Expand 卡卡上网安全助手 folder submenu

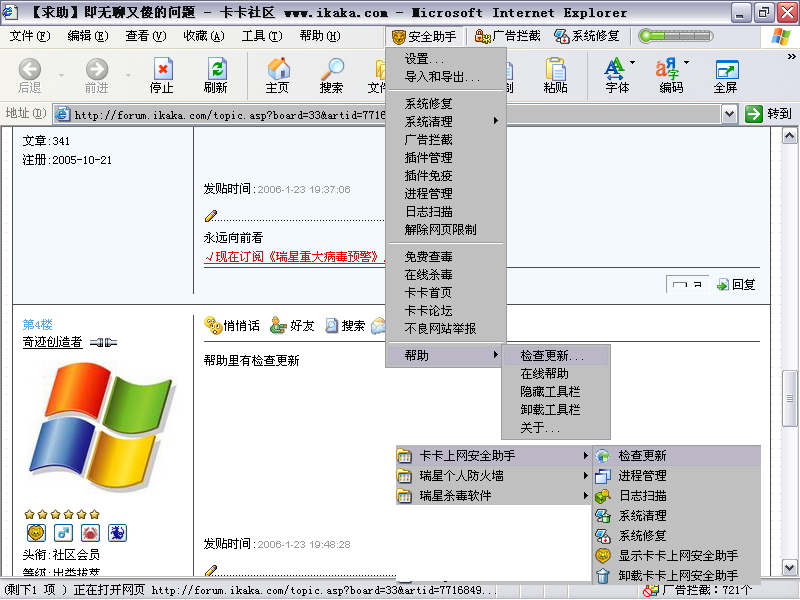tap(494, 456)
